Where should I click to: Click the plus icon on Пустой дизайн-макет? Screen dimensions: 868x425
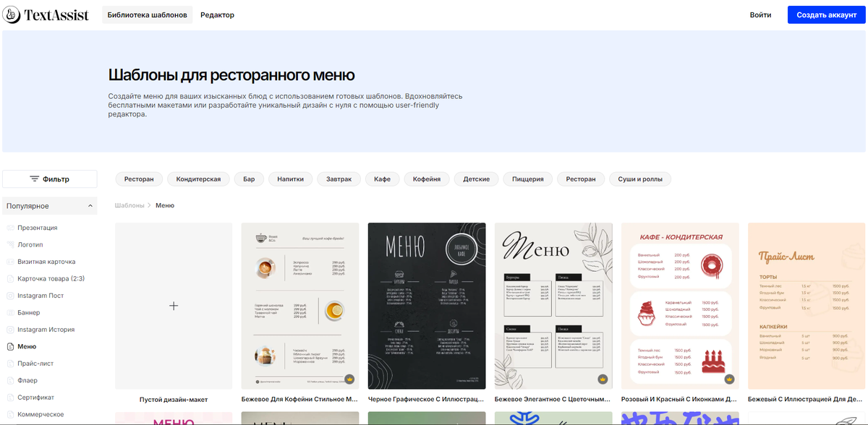[x=174, y=306]
